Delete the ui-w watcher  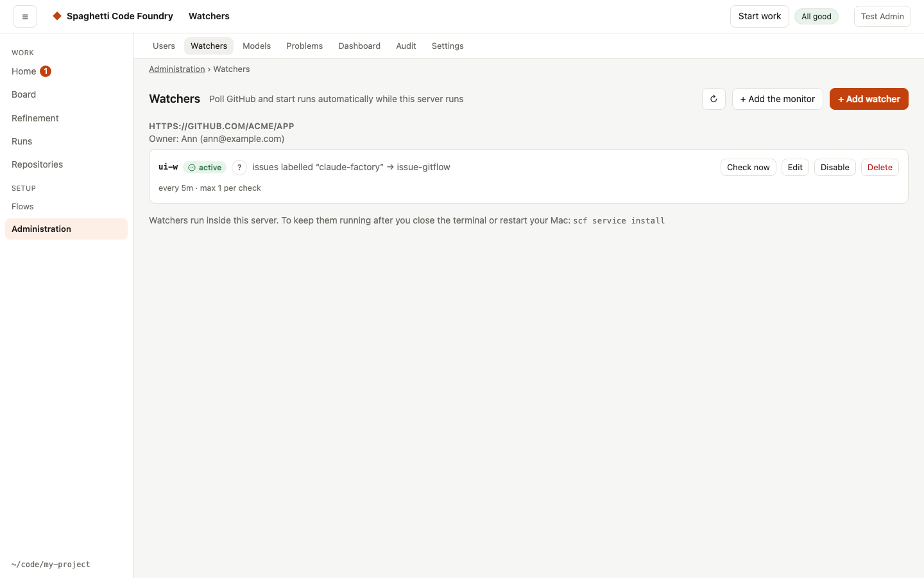coord(880,168)
